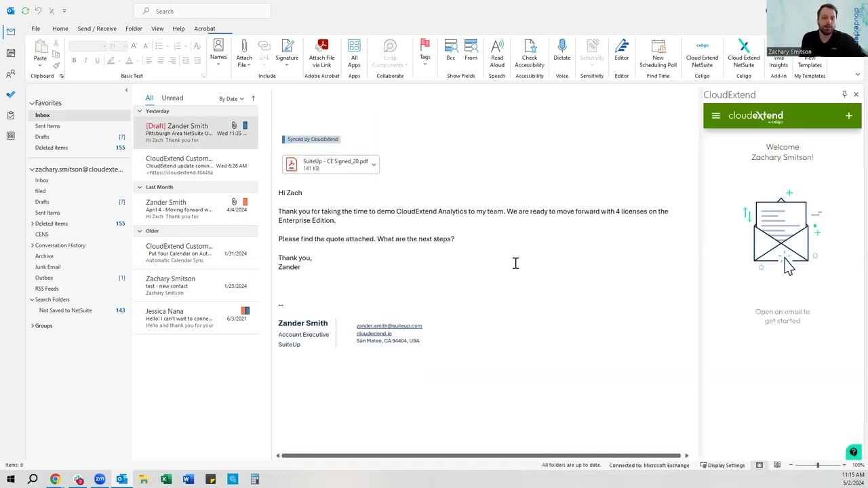Screen dimensions: 868x488
Task: Click the Celigo Cloud Extend NetSuite button
Action: (702, 54)
